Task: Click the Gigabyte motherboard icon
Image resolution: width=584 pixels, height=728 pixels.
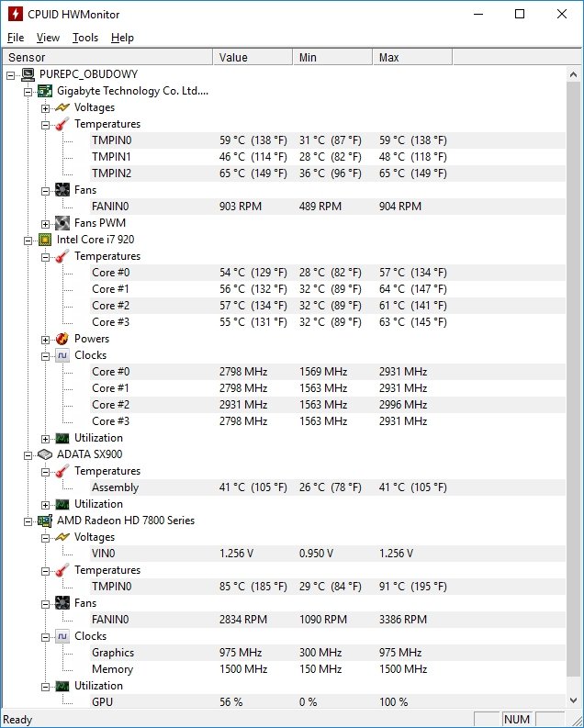Action: click(x=45, y=91)
